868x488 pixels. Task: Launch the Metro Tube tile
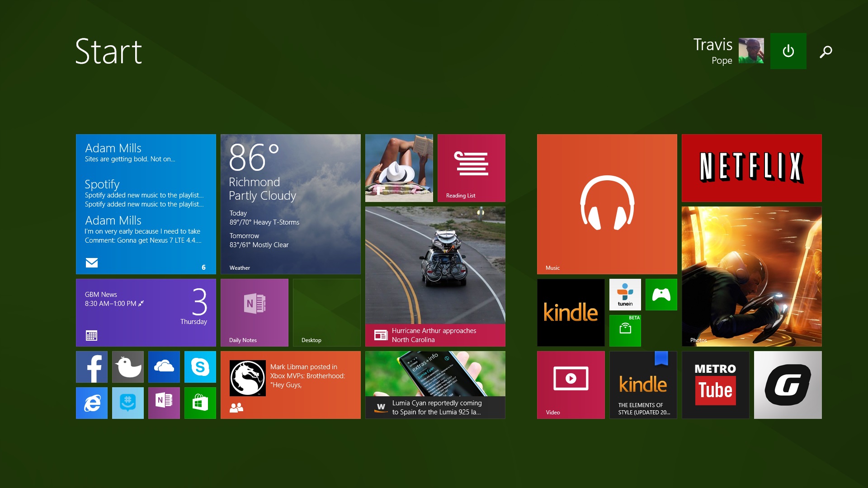coord(716,385)
